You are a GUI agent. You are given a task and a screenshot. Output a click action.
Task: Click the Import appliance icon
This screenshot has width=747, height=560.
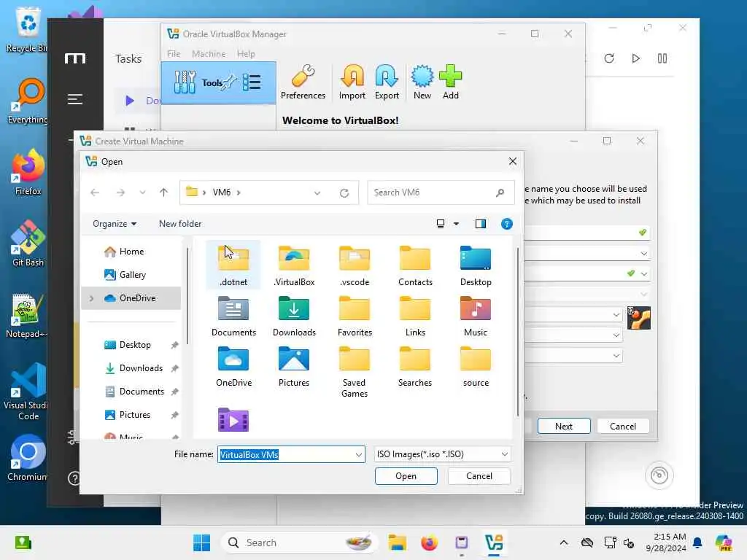(x=352, y=82)
